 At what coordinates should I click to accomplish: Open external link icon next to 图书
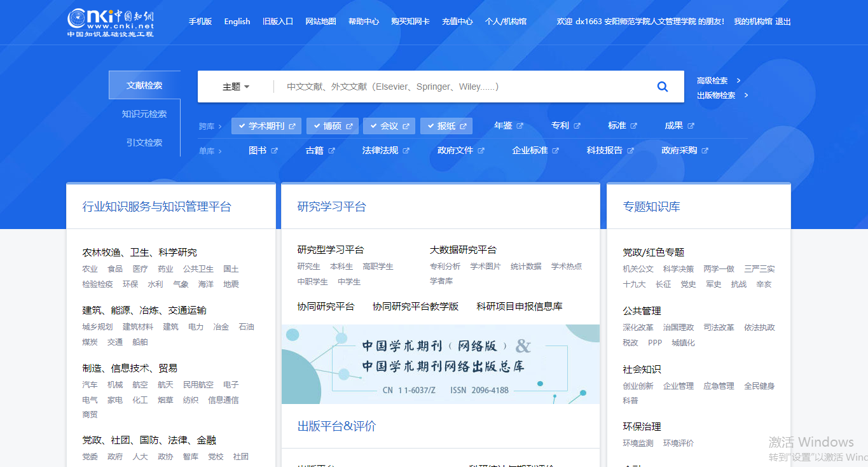tap(275, 151)
